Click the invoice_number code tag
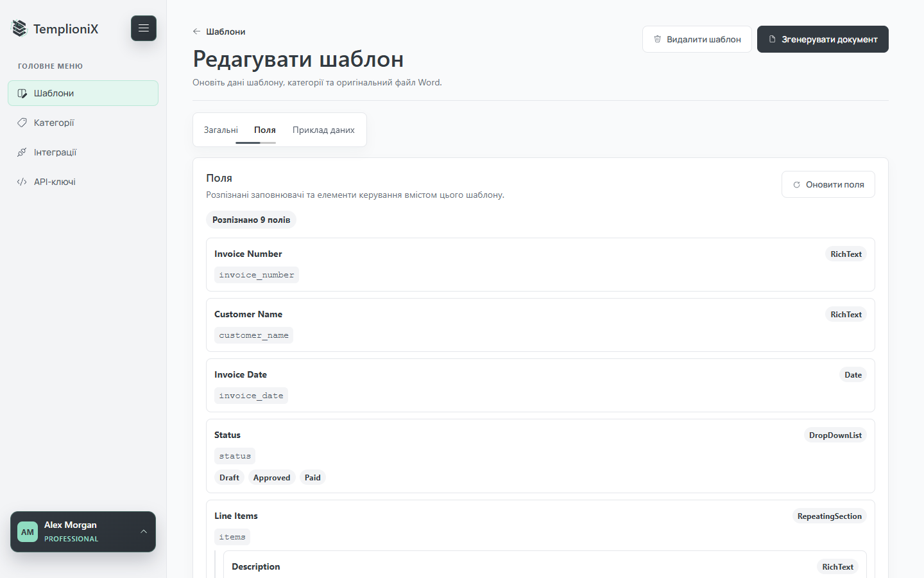Viewport: 924px width, 578px height. (257, 275)
